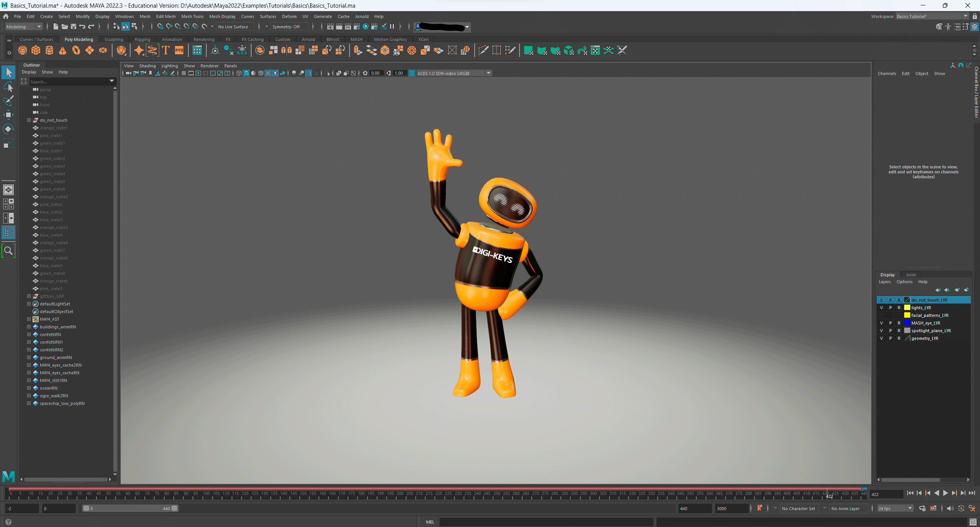Screen dimensions: 980x527
Task: Open the Select menu in the menu bar
Action: pyautogui.click(x=64, y=16)
